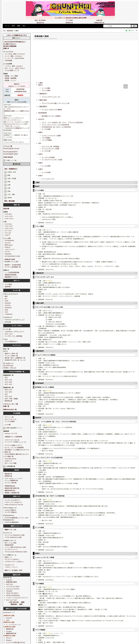Viewport: 139px width, 644px height.
Task: Click the grey scroll-down arrow button
Action: click(x=125, y=86)
